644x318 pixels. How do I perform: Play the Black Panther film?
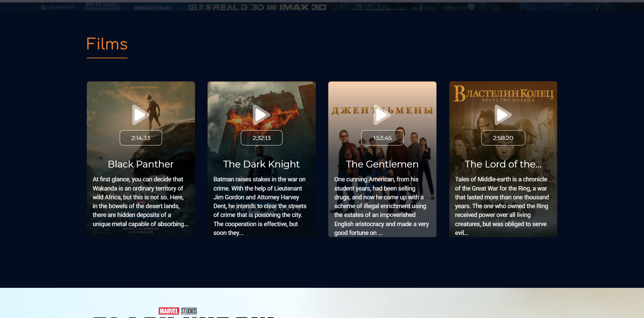140,115
